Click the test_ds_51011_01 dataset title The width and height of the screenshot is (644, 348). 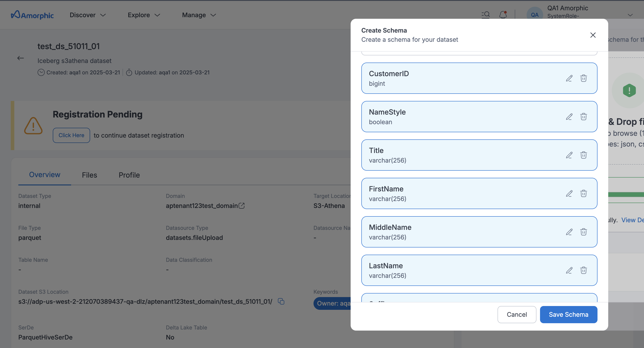coord(68,46)
